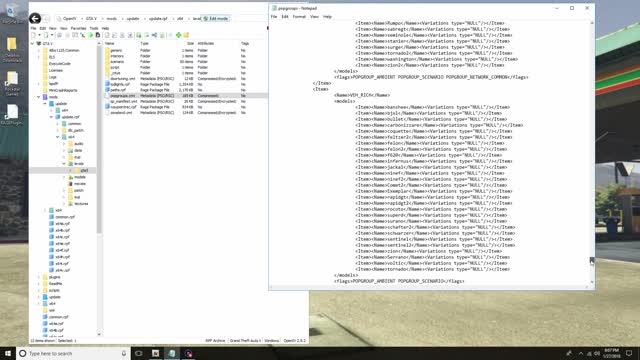Click the mods breadcrumb in address bar
This screenshot has width=640, height=360.
click(111, 19)
